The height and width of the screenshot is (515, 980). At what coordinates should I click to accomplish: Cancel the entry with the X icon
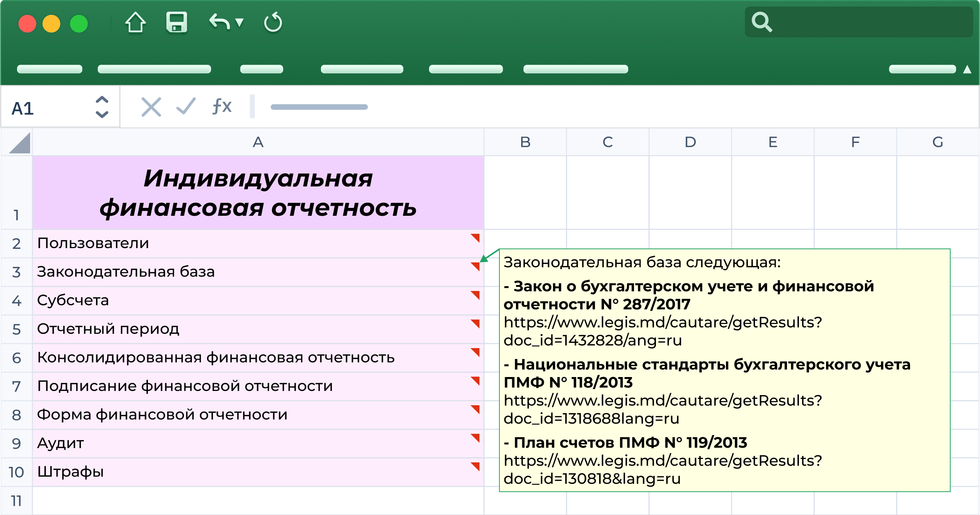point(151,107)
